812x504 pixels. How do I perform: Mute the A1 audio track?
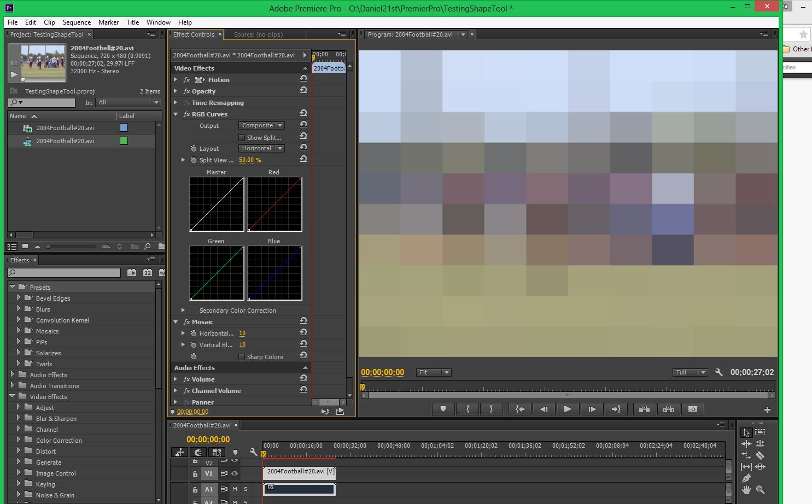point(235,489)
